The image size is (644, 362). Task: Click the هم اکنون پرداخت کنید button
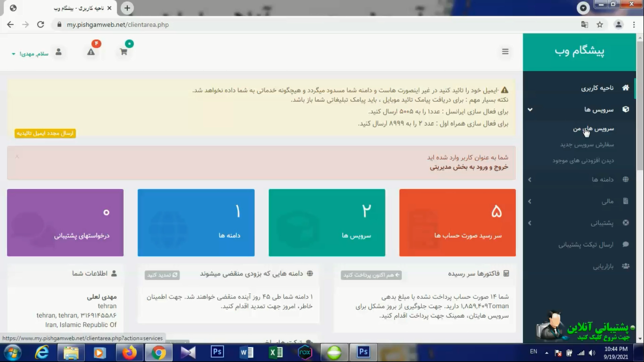(371, 275)
